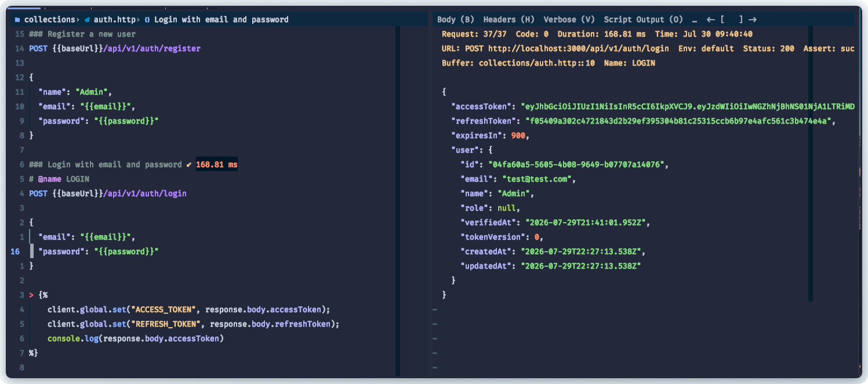Click the REFRESH_TOKEN client.global.set line
The height and width of the screenshot is (384, 868).
[x=194, y=324]
